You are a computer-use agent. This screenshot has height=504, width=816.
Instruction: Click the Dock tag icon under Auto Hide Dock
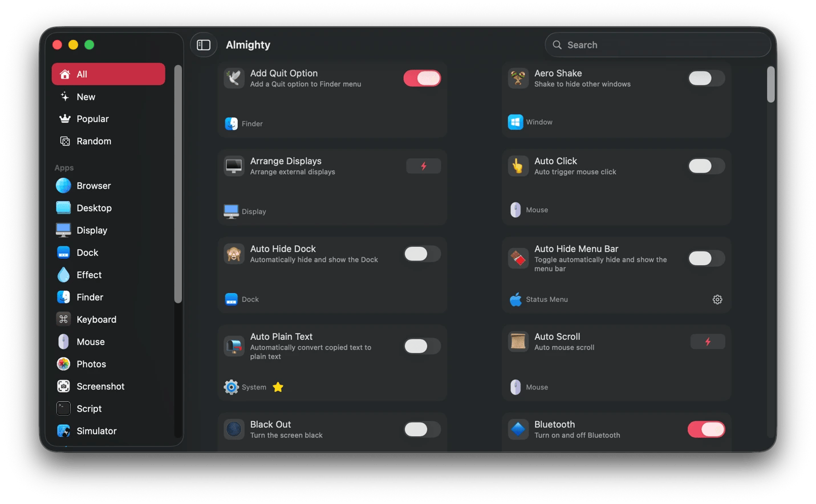pos(231,299)
